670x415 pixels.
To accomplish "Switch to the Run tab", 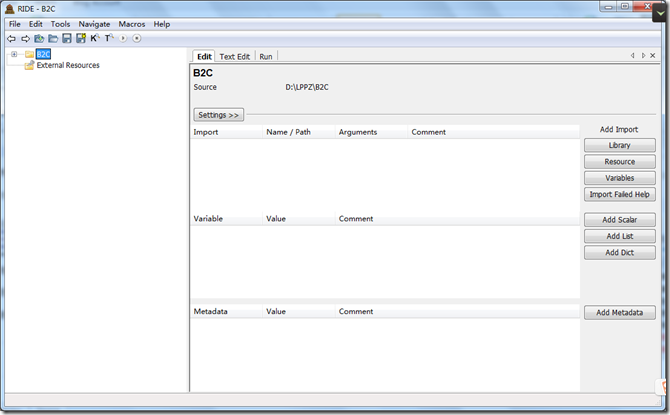I will point(266,56).
